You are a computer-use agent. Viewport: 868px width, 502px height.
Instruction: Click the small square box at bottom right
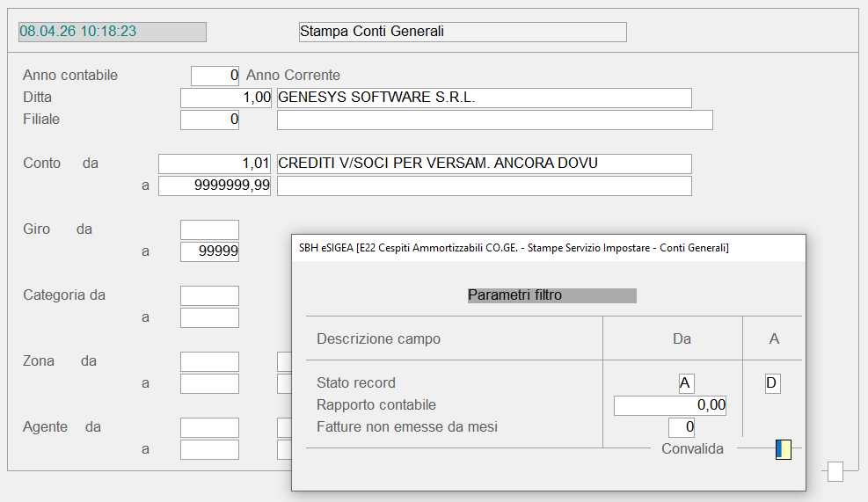pyautogui.click(x=835, y=472)
